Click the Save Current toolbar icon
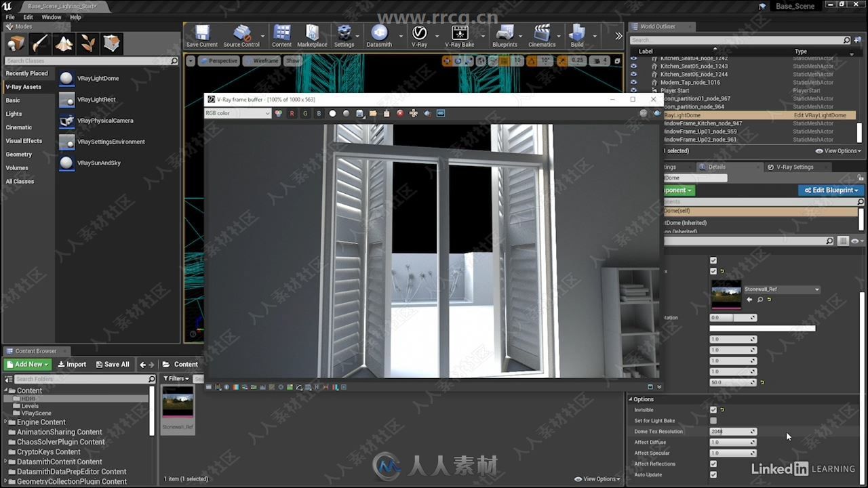The height and width of the screenshot is (488, 868). coord(202,36)
